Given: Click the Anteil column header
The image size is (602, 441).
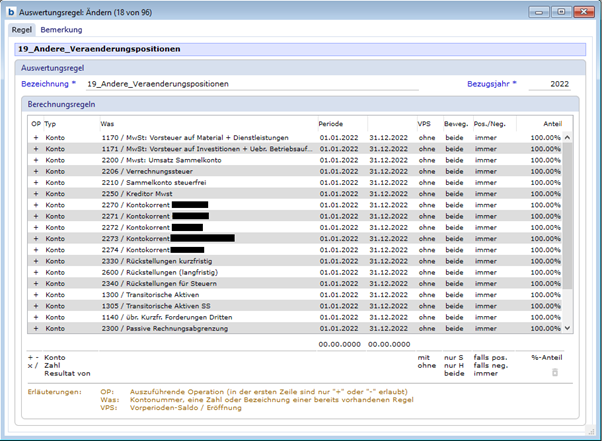Looking at the screenshot, I should (549, 123).
